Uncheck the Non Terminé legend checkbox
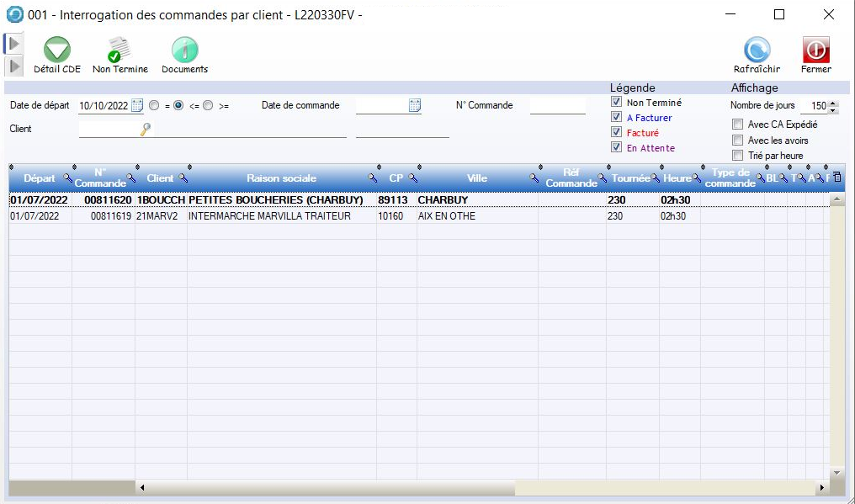The image size is (855, 504). pyautogui.click(x=617, y=103)
